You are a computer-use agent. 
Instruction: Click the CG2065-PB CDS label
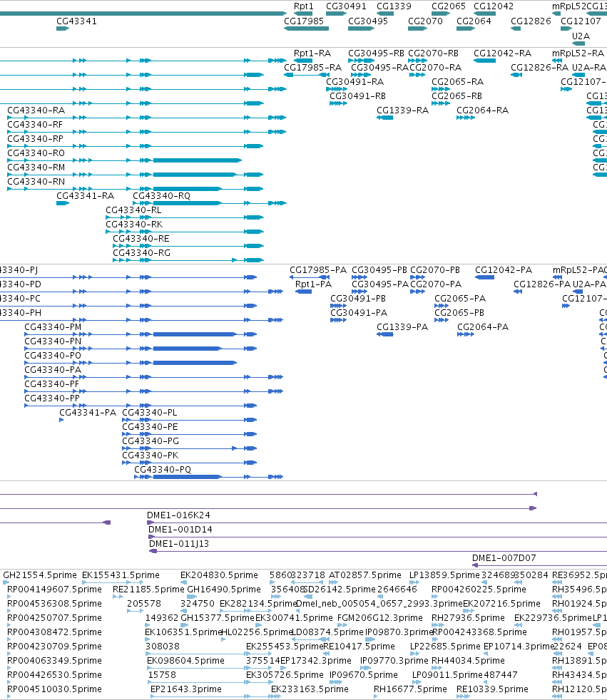pos(459,313)
